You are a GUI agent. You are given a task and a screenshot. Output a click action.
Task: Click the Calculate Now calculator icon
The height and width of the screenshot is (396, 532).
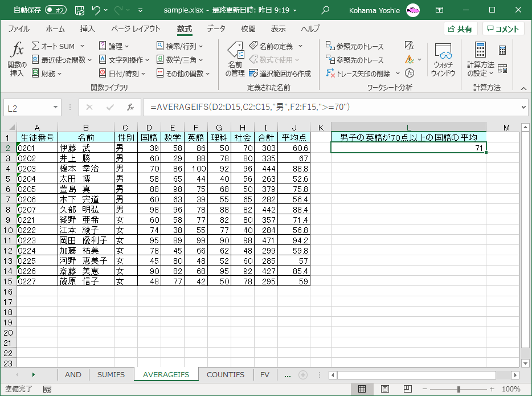[502, 50]
